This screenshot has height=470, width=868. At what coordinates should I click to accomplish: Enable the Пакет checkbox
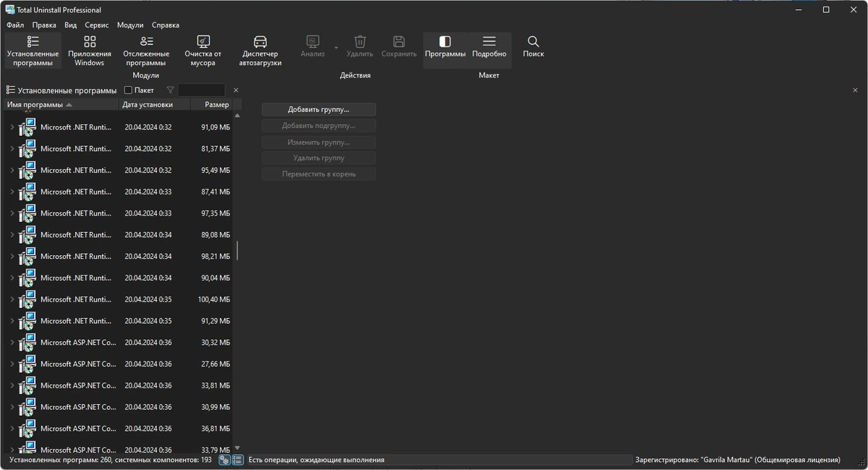[x=128, y=90]
